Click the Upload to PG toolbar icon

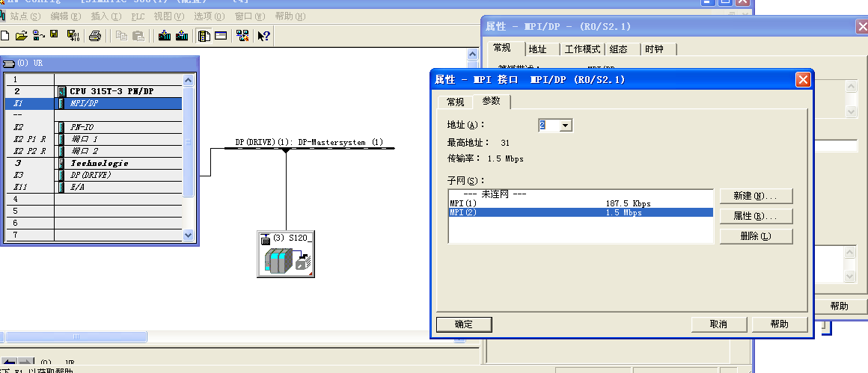182,36
